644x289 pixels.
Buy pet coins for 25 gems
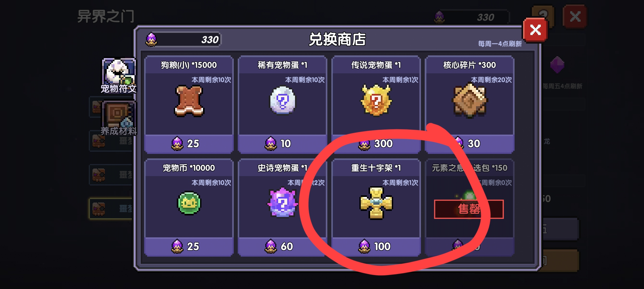pos(189,246)
